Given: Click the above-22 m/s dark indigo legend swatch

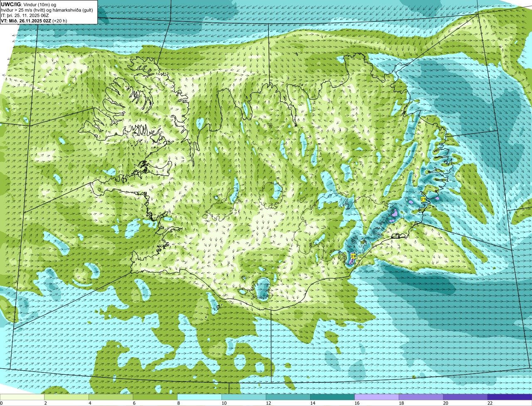Looking at the screenshot, I should (510, 397).
